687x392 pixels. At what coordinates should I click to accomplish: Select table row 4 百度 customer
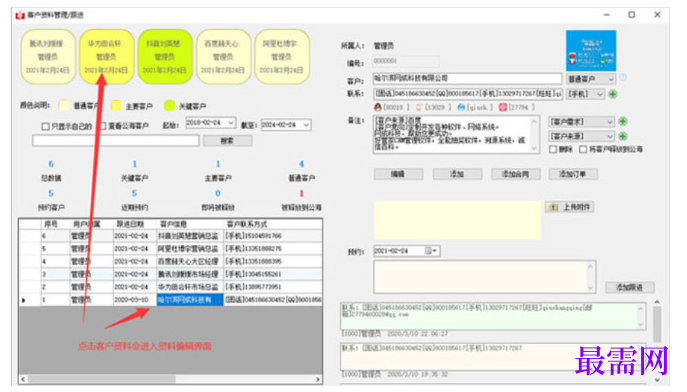coord(170,261)
